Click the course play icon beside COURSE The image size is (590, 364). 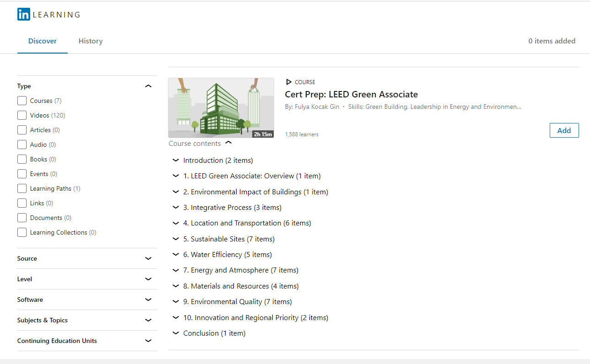tap(288, 82)
